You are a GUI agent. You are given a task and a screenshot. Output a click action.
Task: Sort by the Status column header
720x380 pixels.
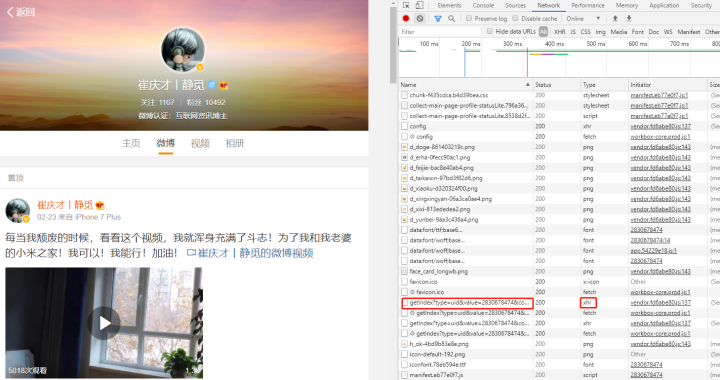click(557, 85)
